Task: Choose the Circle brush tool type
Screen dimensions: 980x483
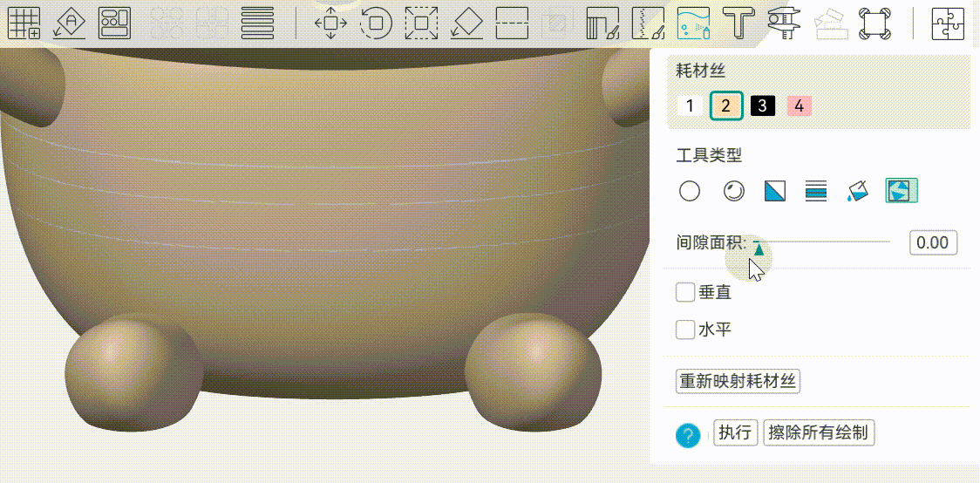Action: coord(690,191)
